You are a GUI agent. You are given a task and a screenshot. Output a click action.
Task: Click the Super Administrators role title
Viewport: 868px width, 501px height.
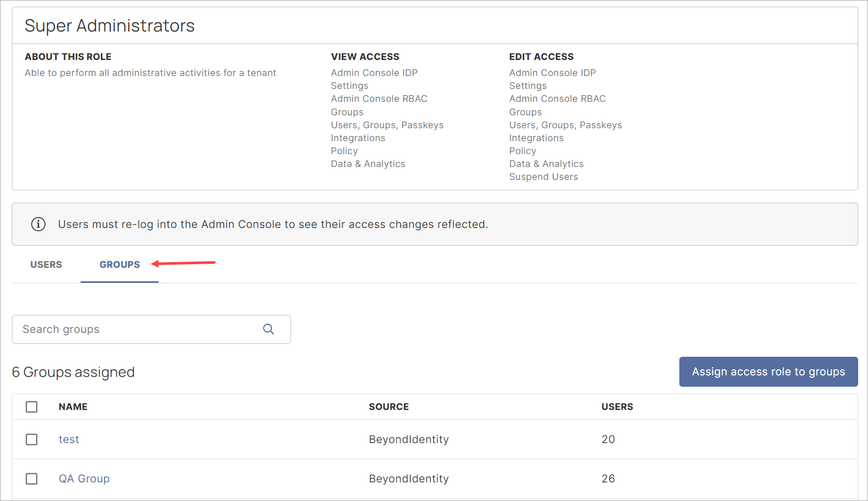click(x=110, y=26)
